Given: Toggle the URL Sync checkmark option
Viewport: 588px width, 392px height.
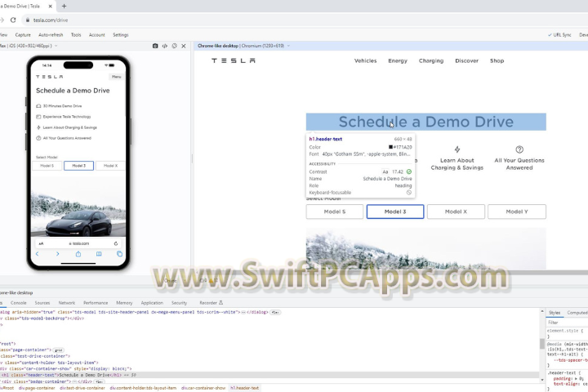Looking at the screenshot, I should click(559, 35).
